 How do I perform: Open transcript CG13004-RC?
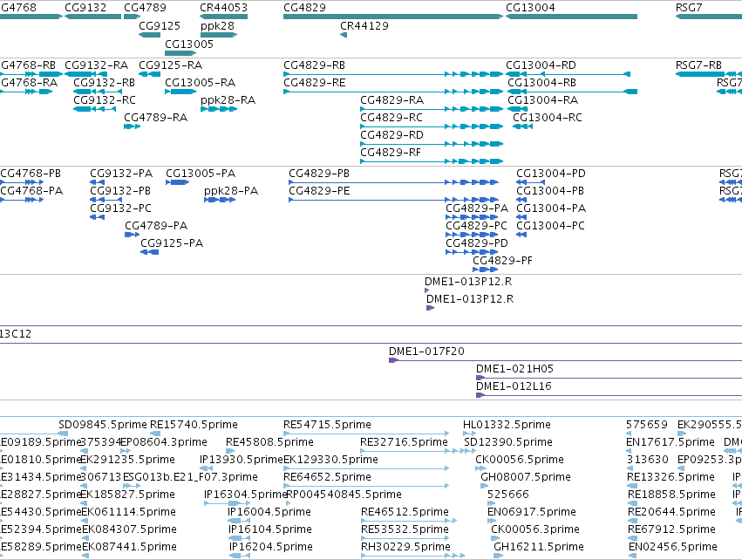coord(547,118)
